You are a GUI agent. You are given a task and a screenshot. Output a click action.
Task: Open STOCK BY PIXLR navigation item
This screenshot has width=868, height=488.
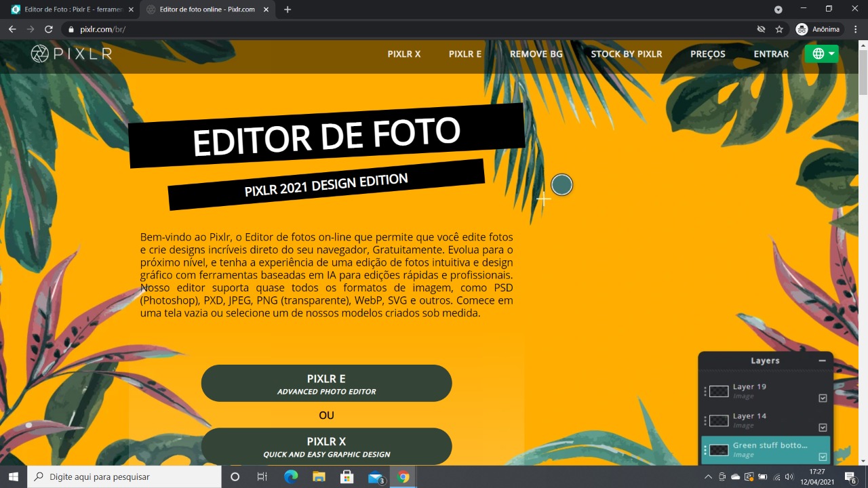point(627,54)
